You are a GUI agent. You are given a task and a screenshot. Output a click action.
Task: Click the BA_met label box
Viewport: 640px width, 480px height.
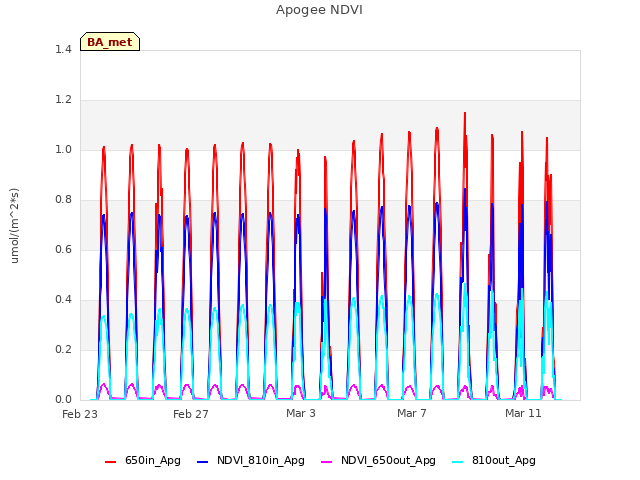[x=110, y=42]
